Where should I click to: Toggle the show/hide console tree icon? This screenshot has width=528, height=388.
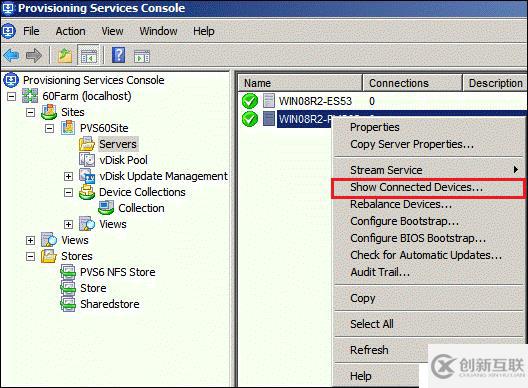point(89,55)
